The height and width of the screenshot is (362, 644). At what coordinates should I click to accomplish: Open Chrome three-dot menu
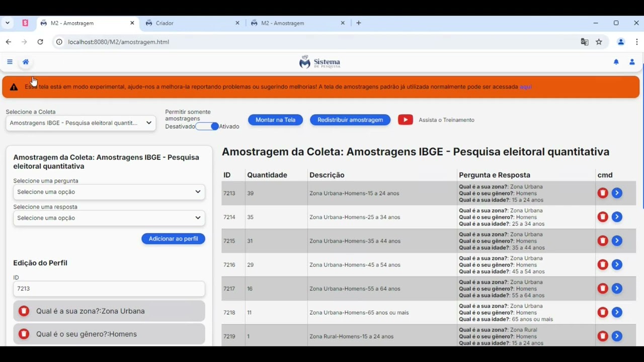(637, 42)
